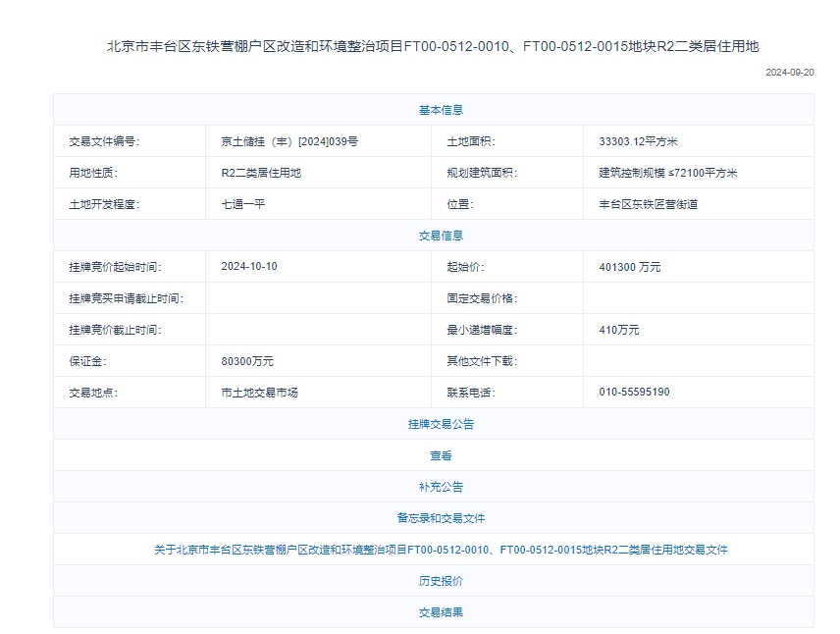This screenshot has height=634, width=840.
Task: Open the 交易结果 section
Action: (x=441, y=612)
